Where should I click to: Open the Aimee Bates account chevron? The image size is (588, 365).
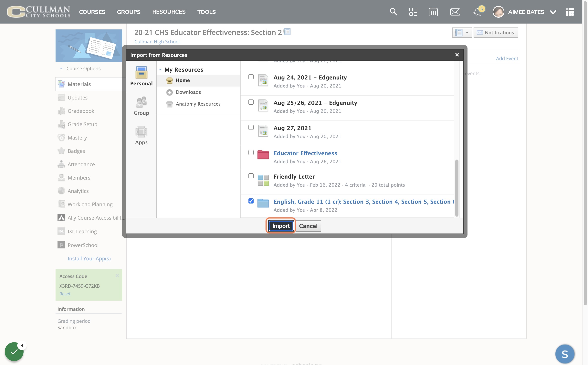[553, 12]
